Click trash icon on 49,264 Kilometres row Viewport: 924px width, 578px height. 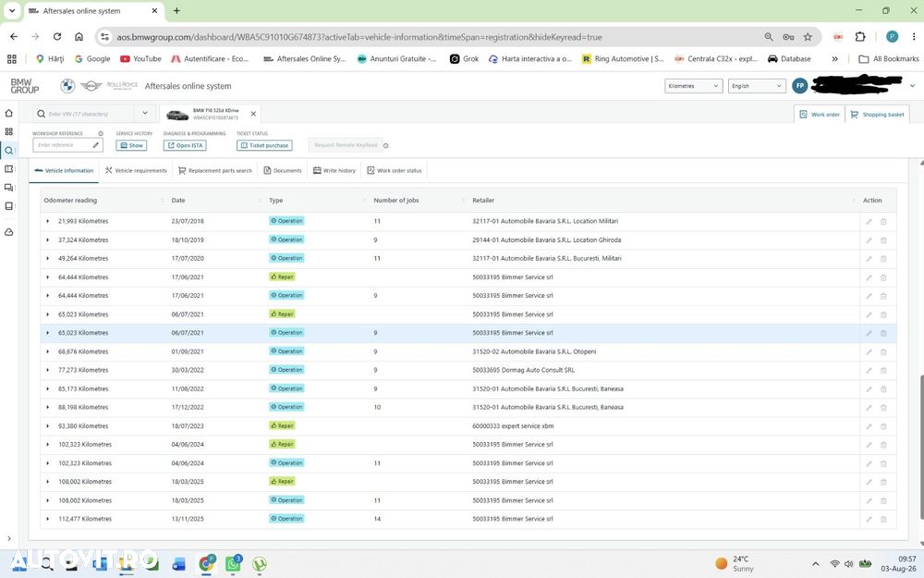pos(883,259)
